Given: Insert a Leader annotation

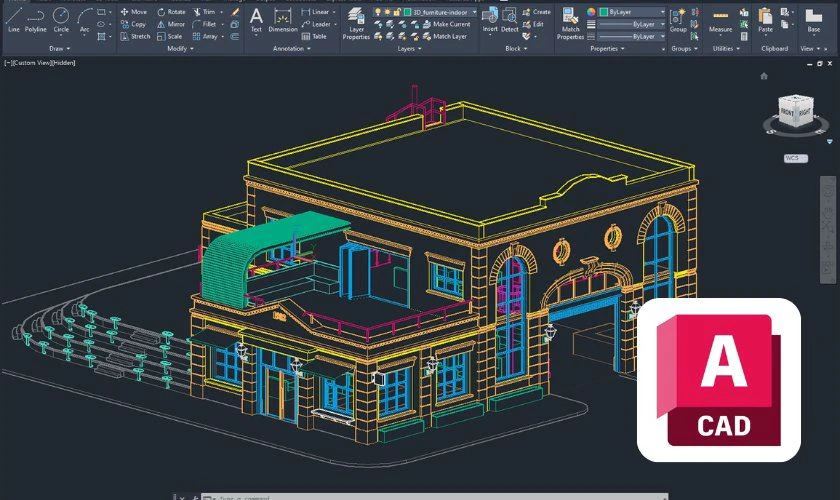Looking at the screenshot, I should pyautogui.click(x=316, y=24).
